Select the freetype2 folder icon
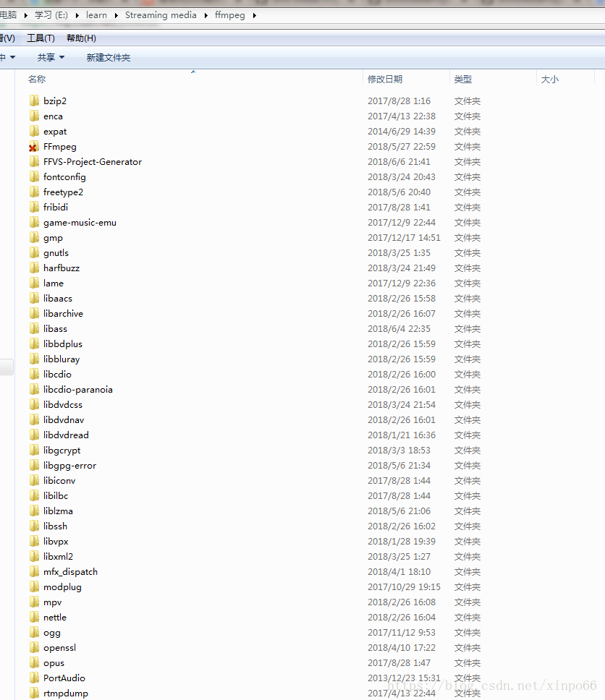The image size is (605, 700). coord(34,192)
